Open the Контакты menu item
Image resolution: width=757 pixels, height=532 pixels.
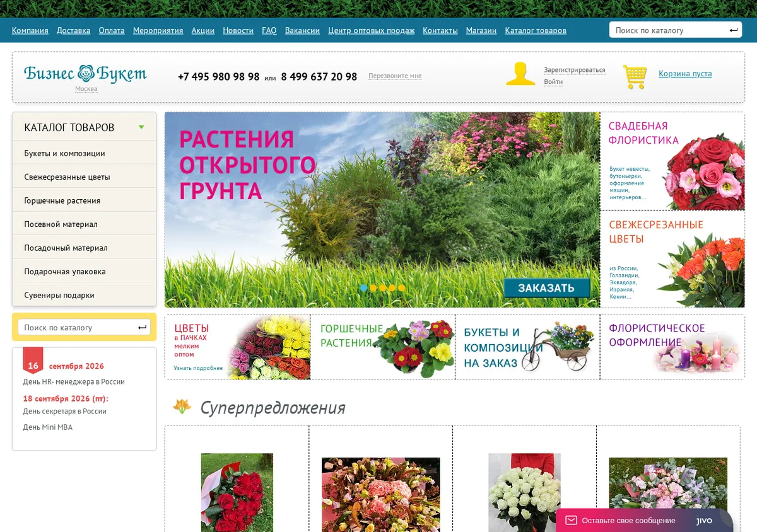tap(440, 30)
